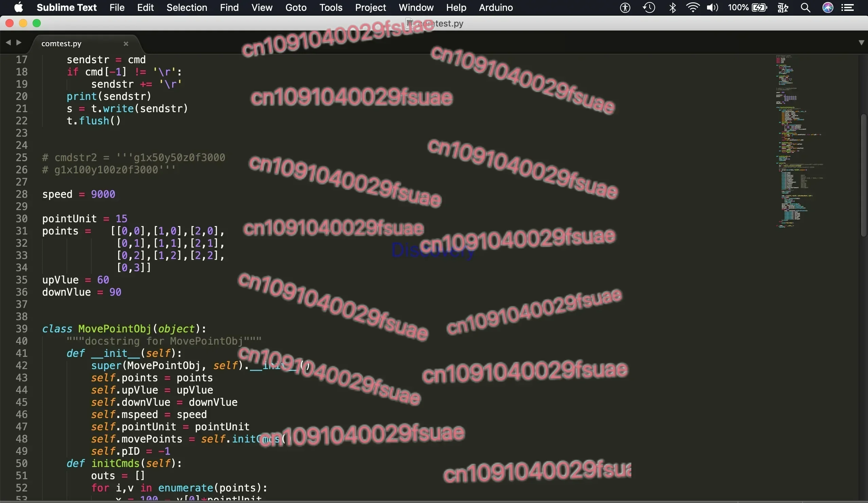Open the tab list dropdown arrow
The image size is (868, 503).
[x=861, y=42]
